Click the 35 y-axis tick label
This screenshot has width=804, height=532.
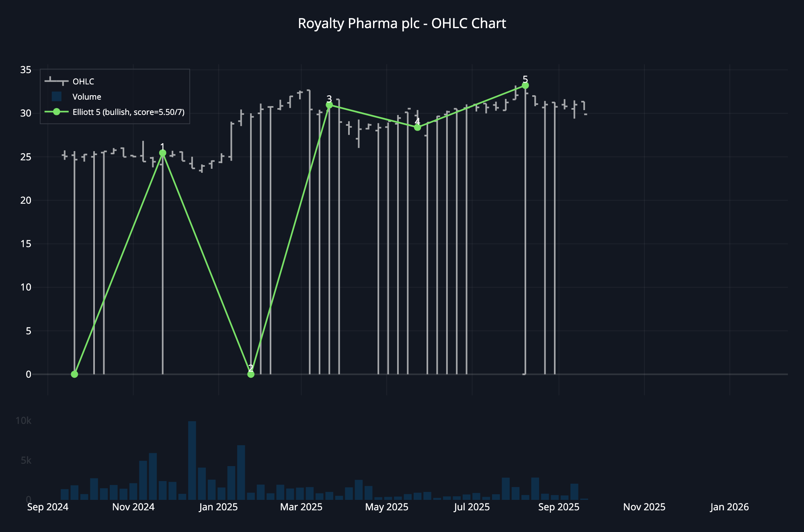(x=26, y=70)
